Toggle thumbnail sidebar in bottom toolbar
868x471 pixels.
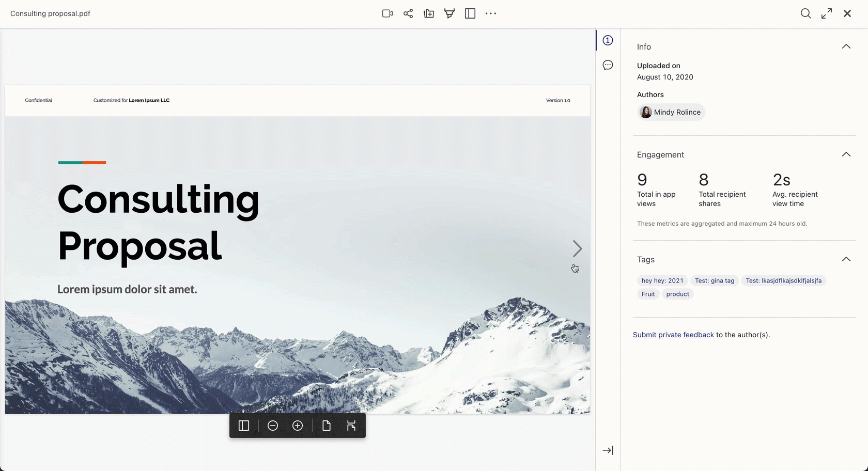244,426
